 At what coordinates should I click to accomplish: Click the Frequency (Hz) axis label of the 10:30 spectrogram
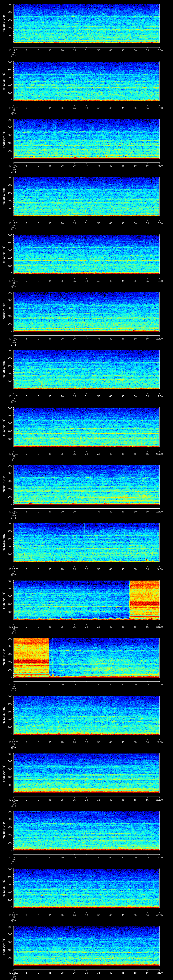[4, 946]
